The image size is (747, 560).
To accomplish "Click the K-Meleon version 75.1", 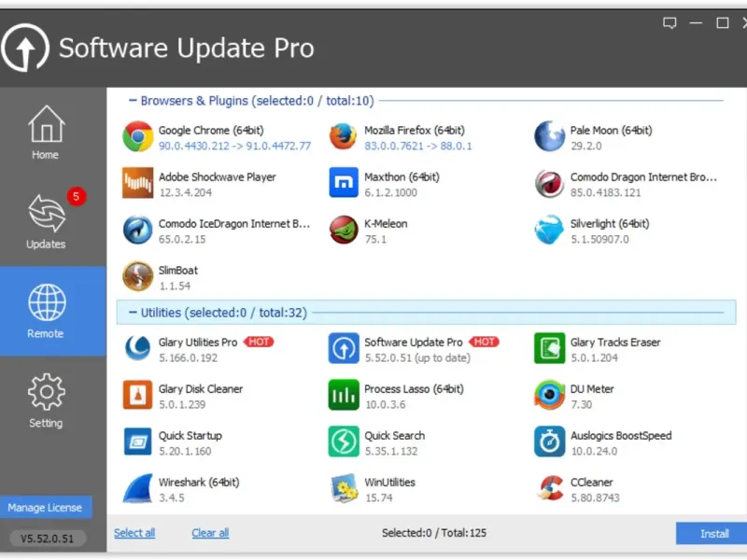I will [375, 239].
